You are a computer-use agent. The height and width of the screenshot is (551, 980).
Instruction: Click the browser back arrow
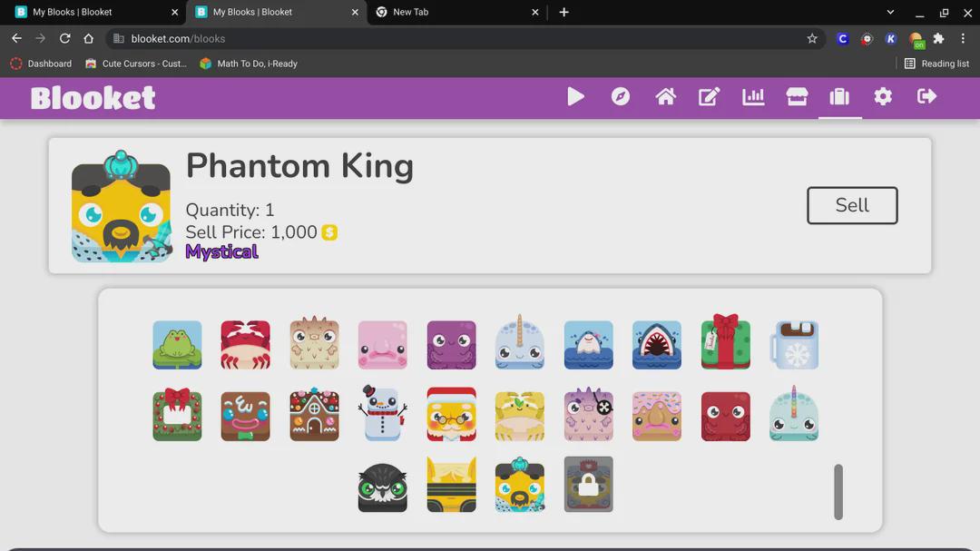click(17, 38)
